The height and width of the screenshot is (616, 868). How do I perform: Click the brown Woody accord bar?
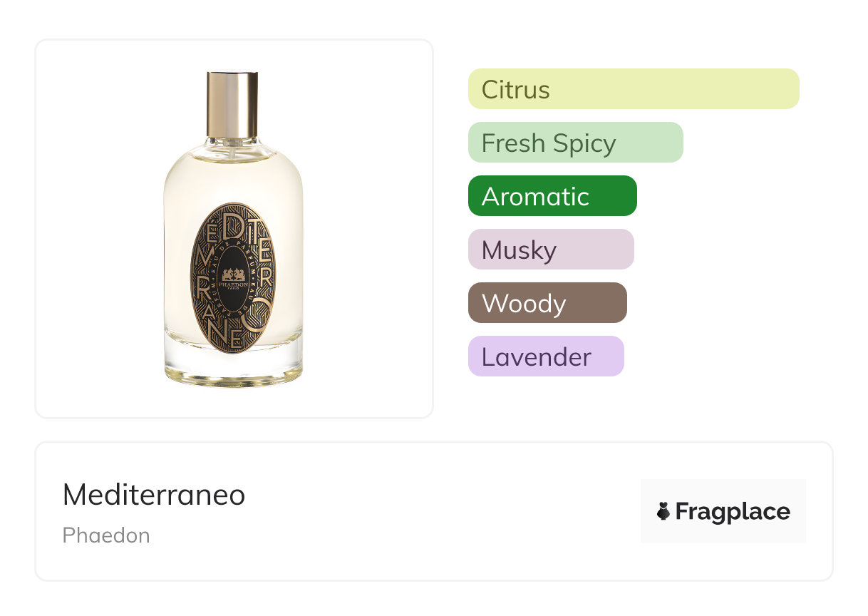(x=547, y=303)
